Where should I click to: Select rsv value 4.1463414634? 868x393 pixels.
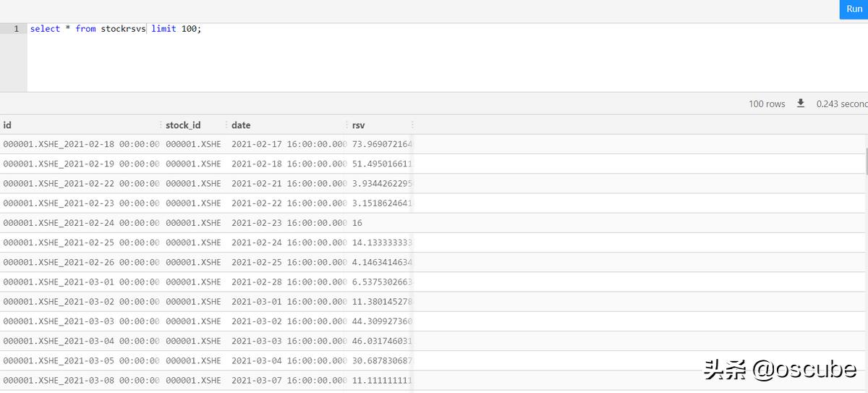pos(382,262)
